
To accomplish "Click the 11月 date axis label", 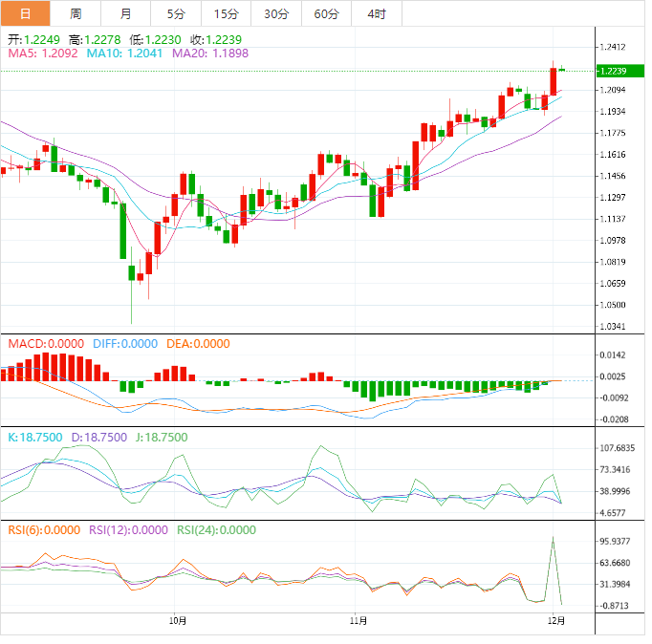I will (359, 619).
